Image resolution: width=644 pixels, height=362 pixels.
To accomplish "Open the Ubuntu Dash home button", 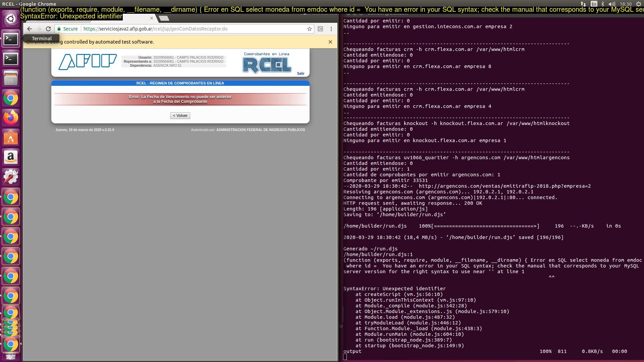I will (11, 19).
